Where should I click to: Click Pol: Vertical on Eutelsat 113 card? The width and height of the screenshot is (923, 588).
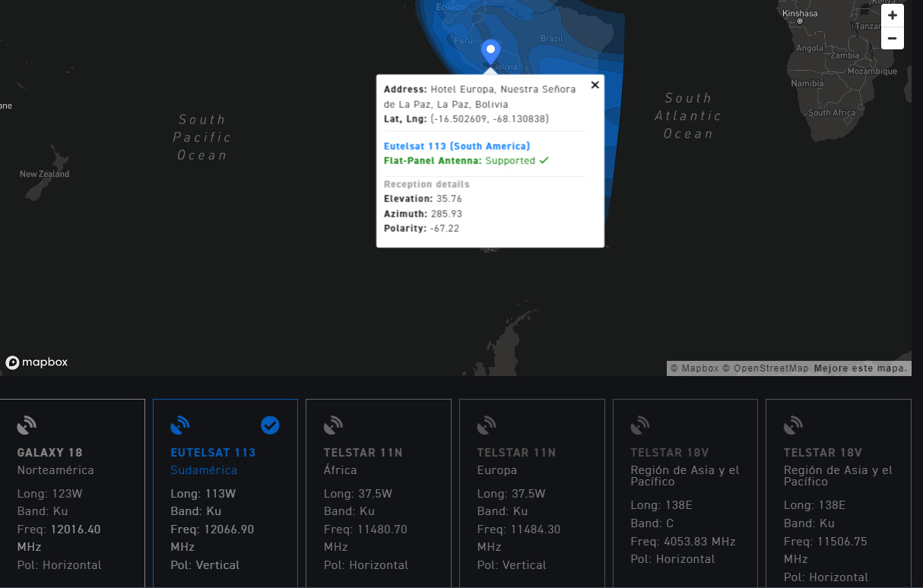(x=205, y=565)
